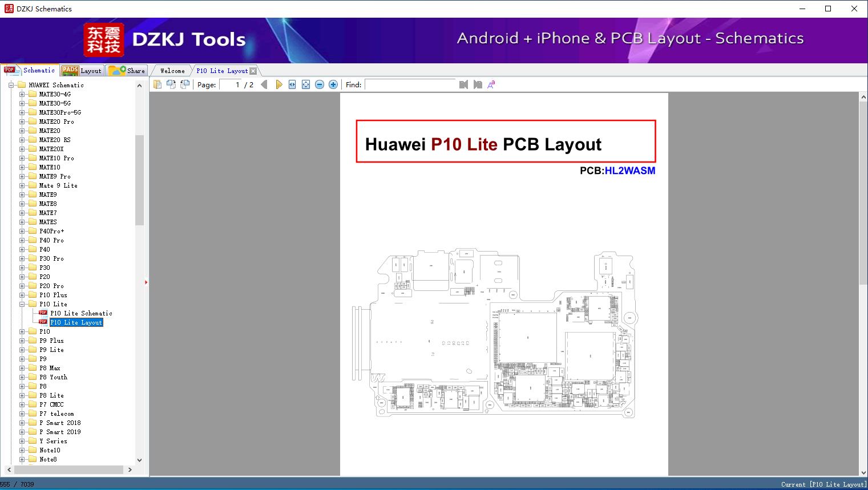Expand the P20 Pro folder

22,286
